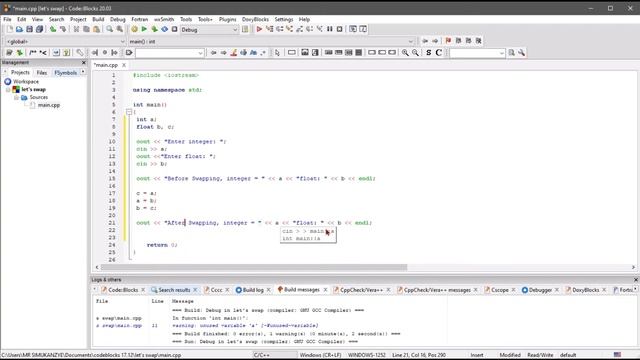
Task: Click the Save all files icon
Action: click(x=39, y=29)
